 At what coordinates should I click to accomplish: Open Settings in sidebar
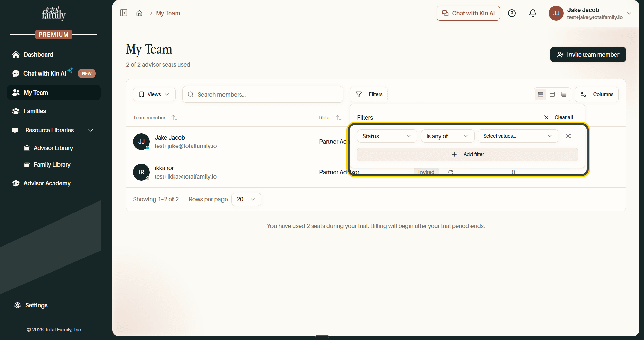[36, 305]
